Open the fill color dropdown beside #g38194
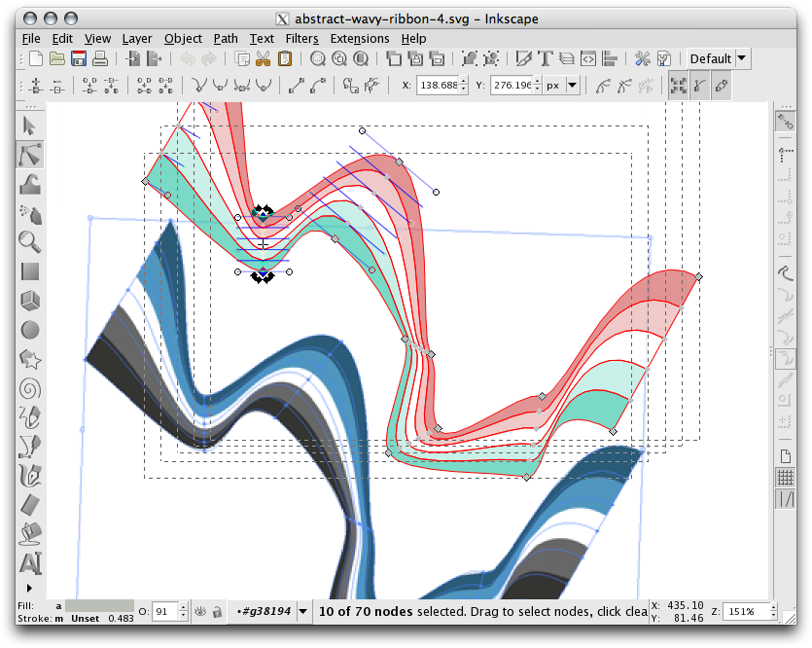 click(x=302, y=611)
